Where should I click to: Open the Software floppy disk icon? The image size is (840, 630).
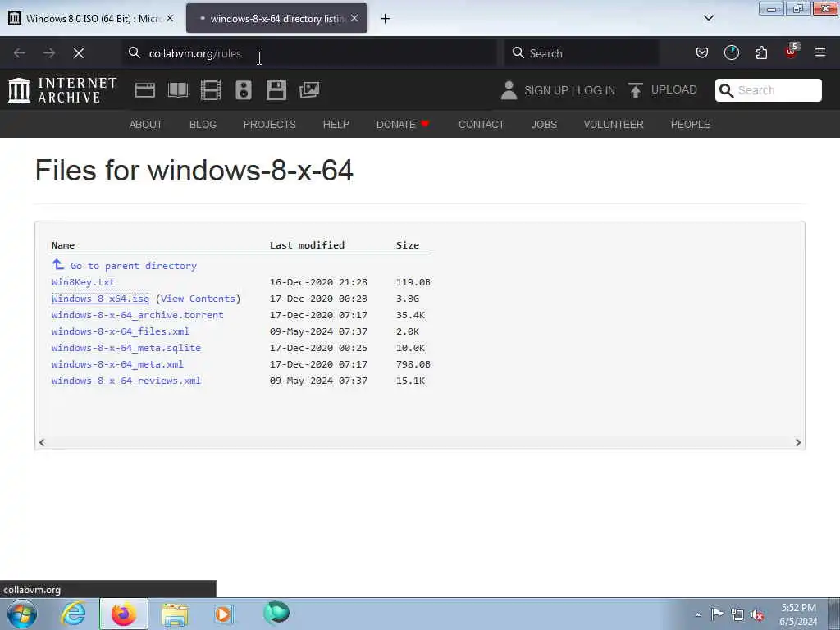tap(276, 90)
